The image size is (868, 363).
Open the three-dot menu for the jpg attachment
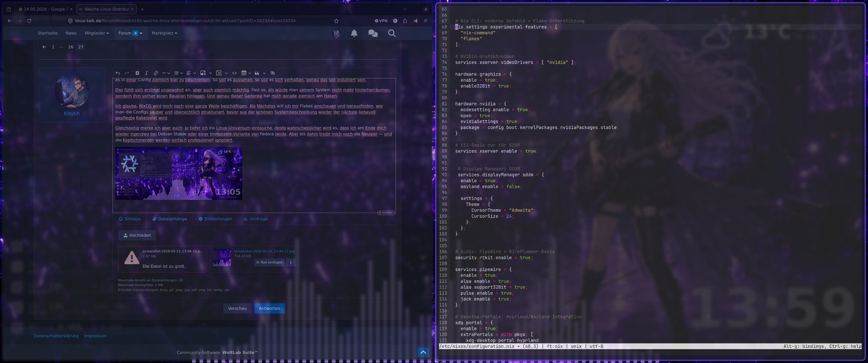point(291,262)
